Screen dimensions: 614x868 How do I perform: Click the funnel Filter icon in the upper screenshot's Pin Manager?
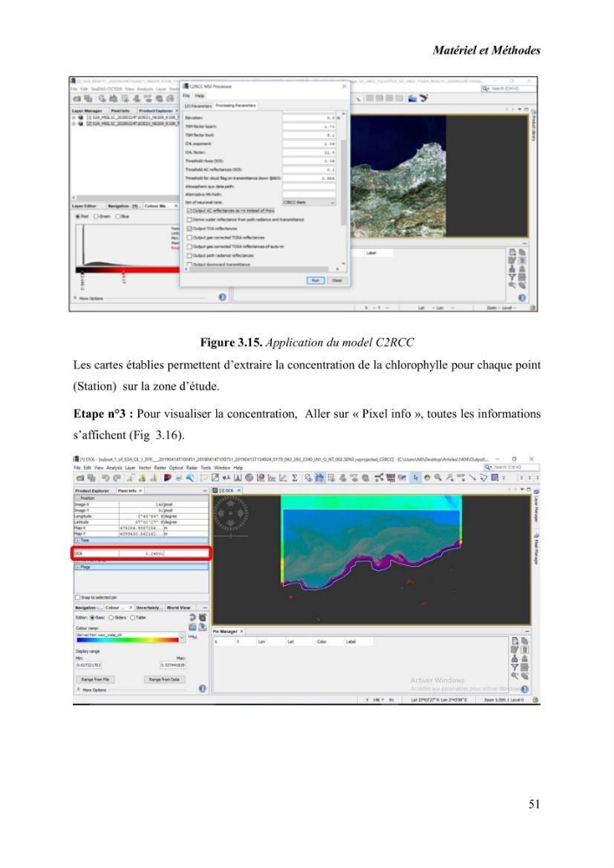[x=512, y=277]
